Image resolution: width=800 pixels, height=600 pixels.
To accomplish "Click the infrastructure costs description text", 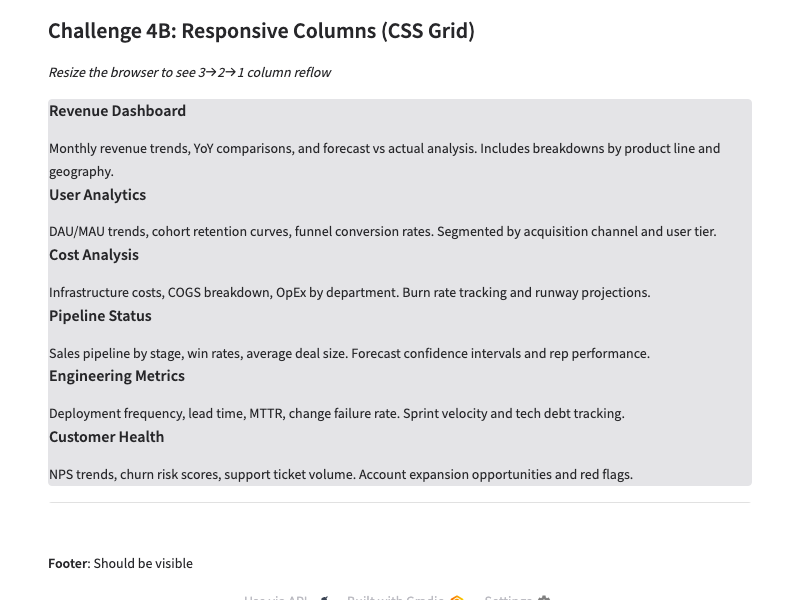I will 349,293.
